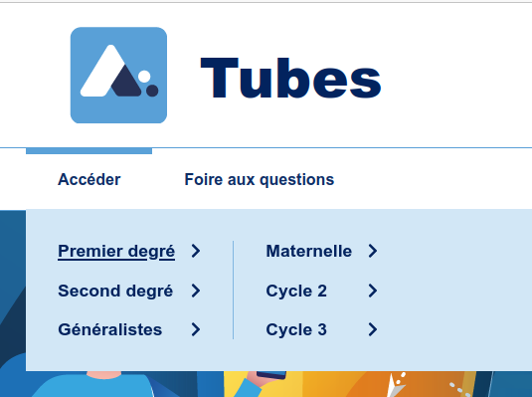This screenshot has height=397, width=532.
Task: Expand chevron beside Premier degré
Action: tap(196, 251)
